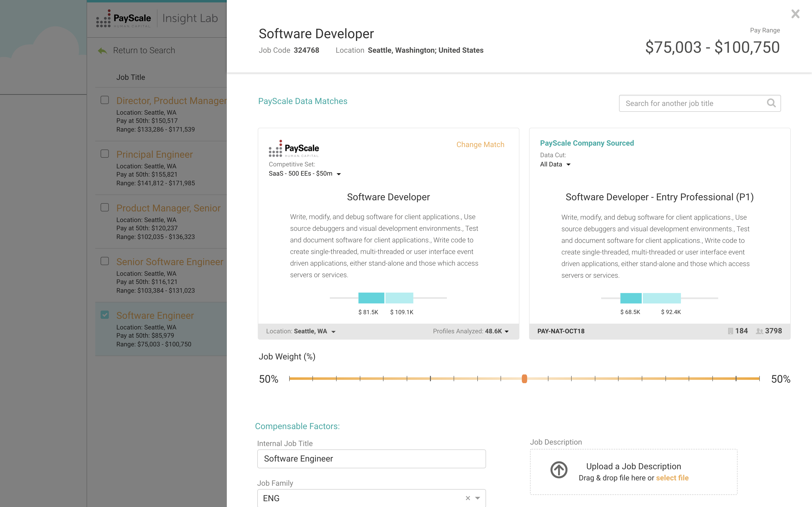Viewport: 812px width, 507px height.
Task: Click the Company Sourced pay range bar
Action: pos(650,298)
